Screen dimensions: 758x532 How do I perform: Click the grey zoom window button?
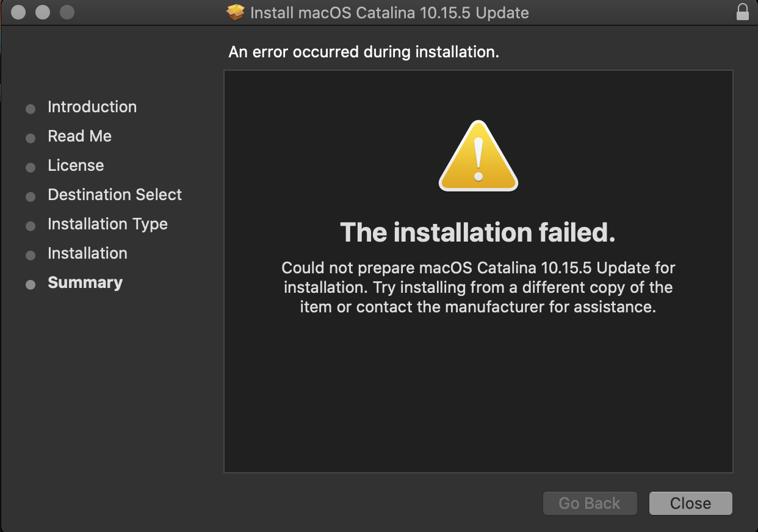coord(67,12)
